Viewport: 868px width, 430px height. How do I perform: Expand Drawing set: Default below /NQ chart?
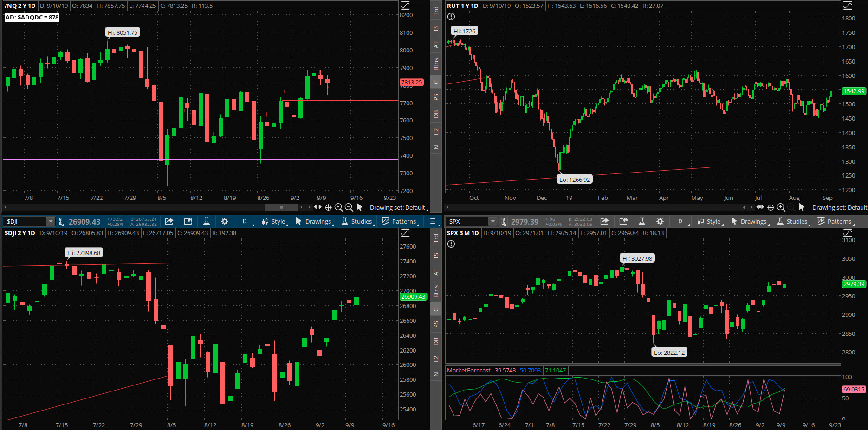(x=398, y=207)
